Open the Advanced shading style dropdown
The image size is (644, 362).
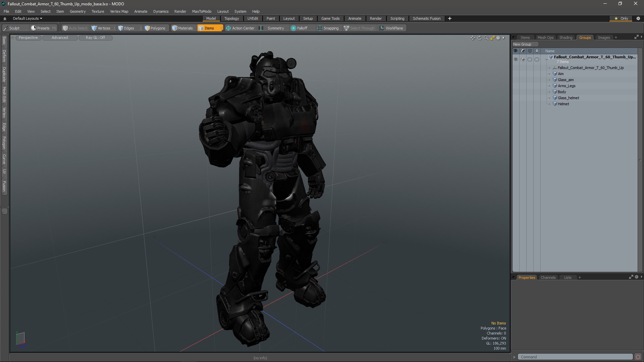point(60,38)
